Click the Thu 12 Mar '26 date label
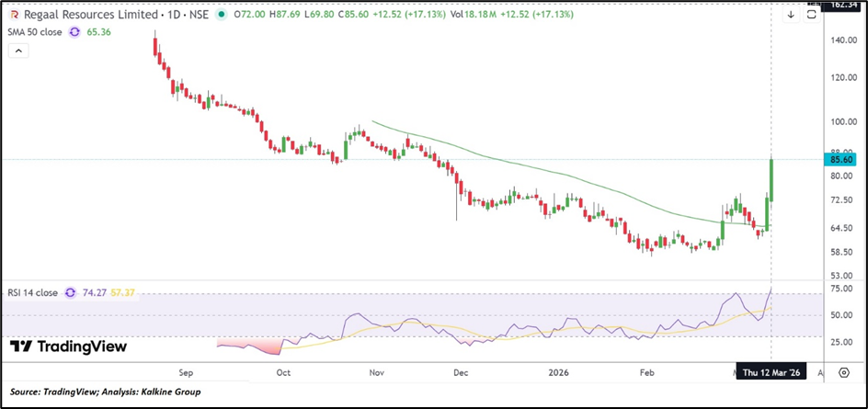This screenshot has width=868, height=409. [773, 374]
